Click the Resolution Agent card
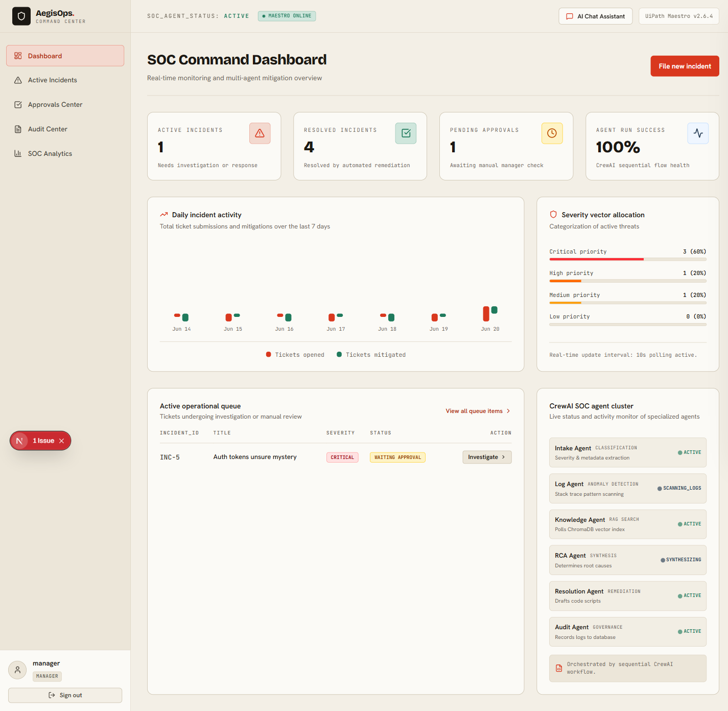 [x=628, y=595]
